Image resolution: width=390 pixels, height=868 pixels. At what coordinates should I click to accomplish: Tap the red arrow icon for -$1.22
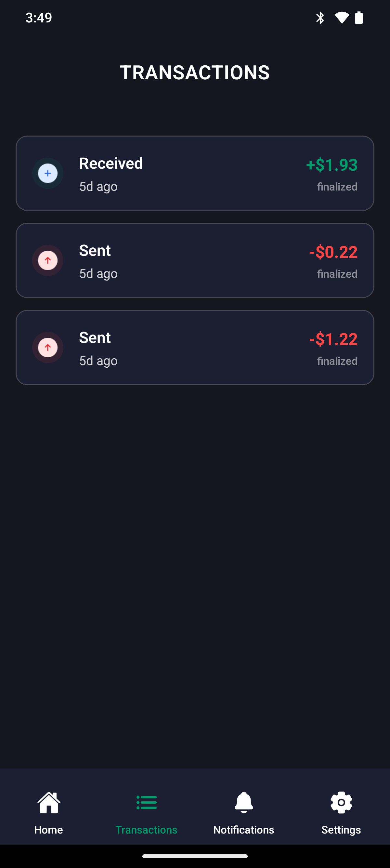tap(48, 348)
